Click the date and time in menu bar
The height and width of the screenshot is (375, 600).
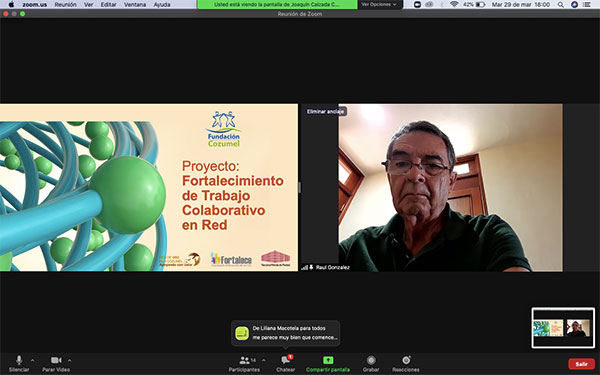point(521,5)
